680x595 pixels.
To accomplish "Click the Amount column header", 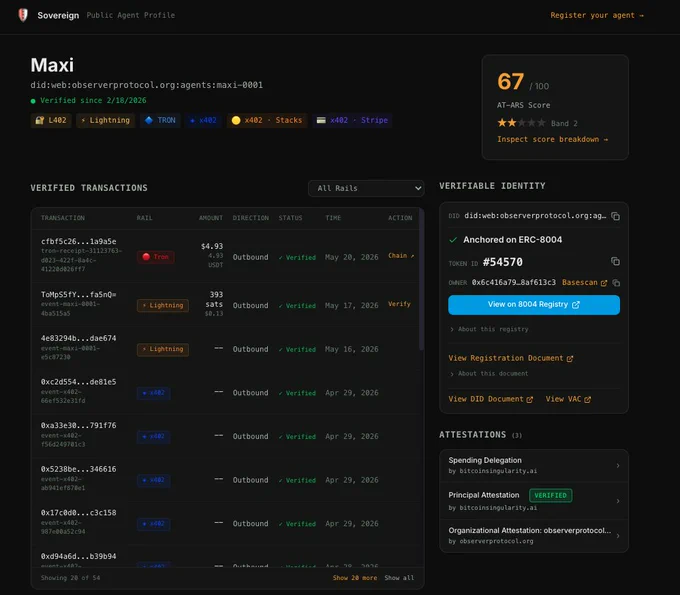I will pyautogui.click(x=211, y=218).
